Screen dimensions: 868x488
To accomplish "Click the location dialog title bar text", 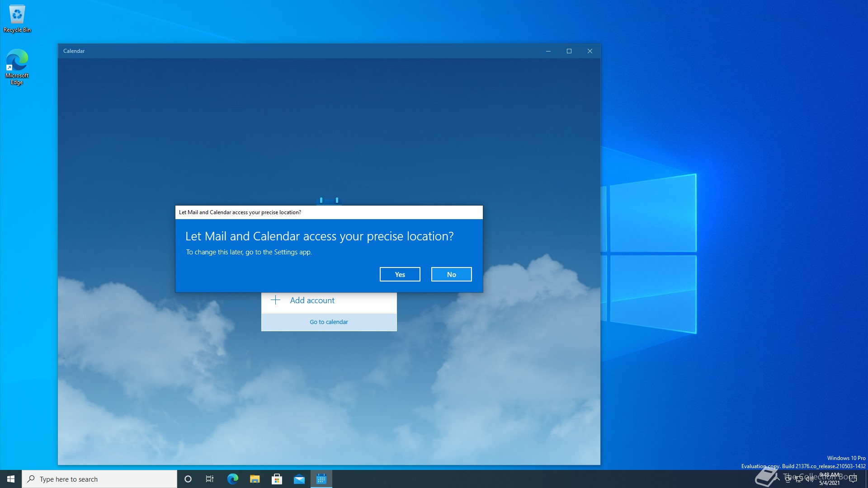I will [x=240, y=212].
